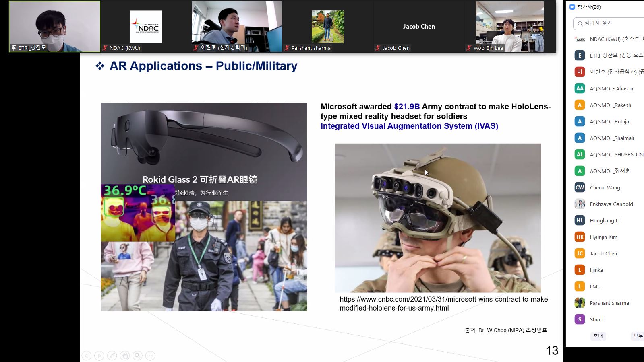Click the 이 avatar for 이현호
This screenshot has width=644, height=362.
coord(580,72)
